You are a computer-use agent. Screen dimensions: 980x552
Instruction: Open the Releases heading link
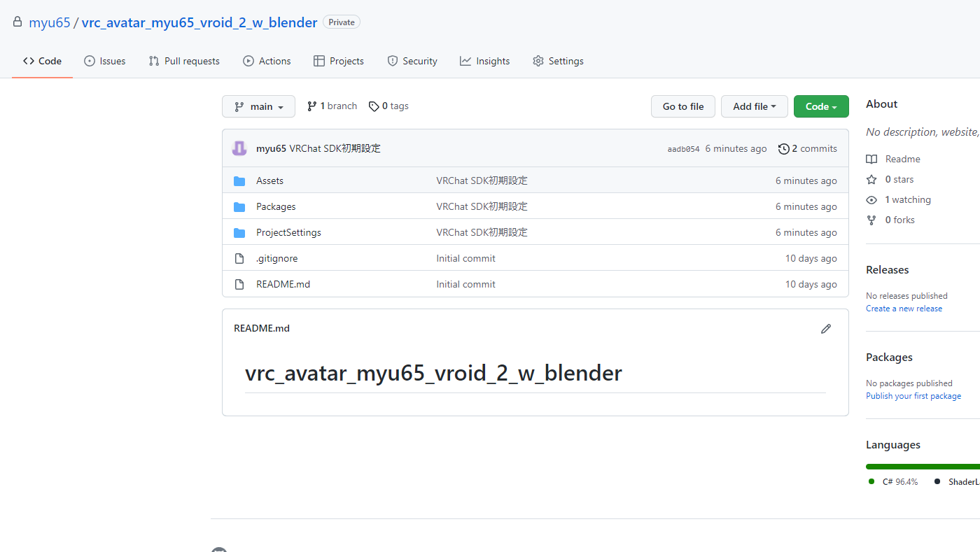(x=887, y=269)
